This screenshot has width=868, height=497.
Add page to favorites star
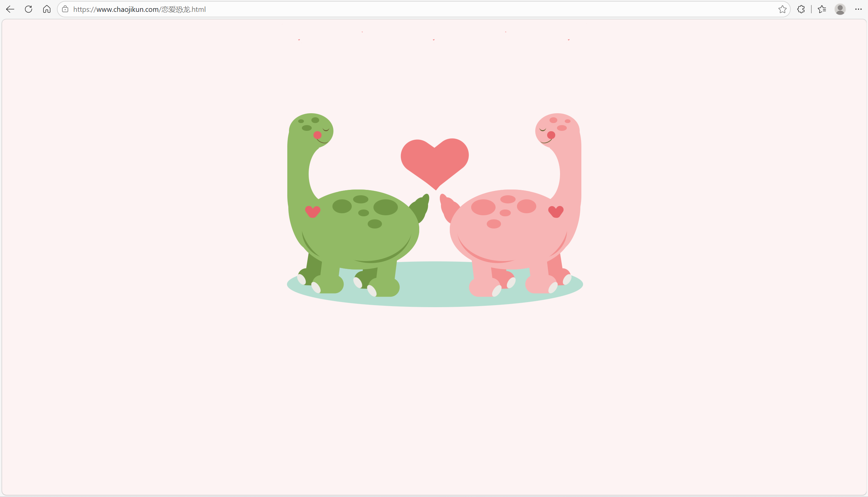(782, 9)
